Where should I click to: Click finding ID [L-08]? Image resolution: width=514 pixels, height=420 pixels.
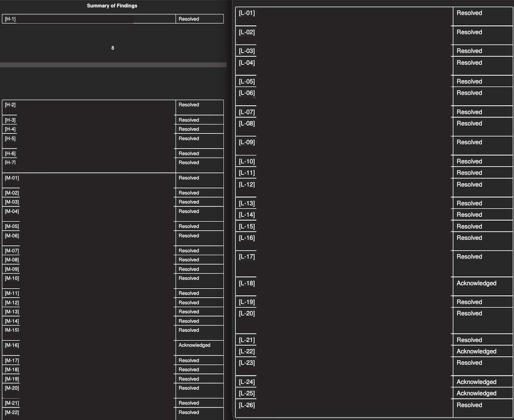pyautogui.click(x=247, y=123)
